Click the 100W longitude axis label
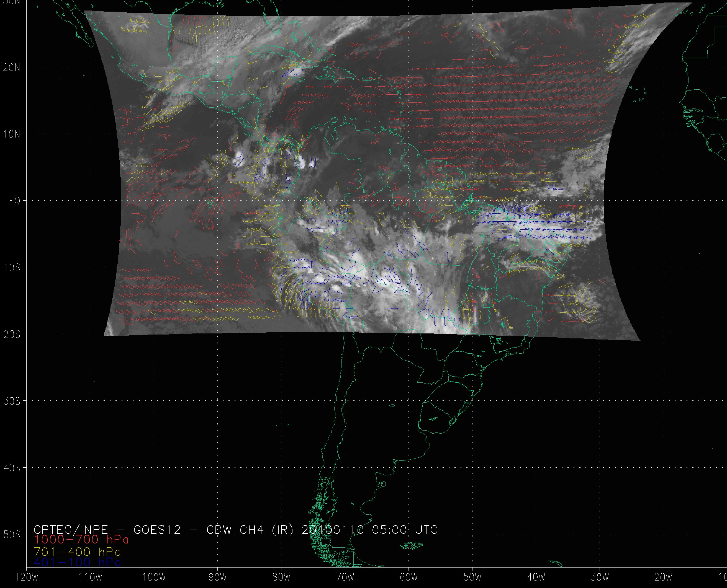This screenshot has height=588, width=727. point(154,577)
